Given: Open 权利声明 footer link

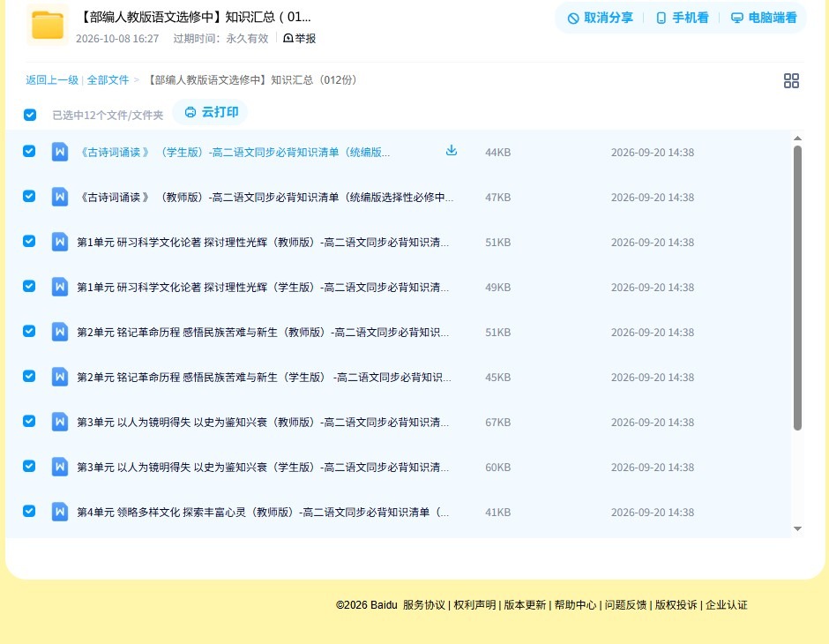Looking at the screenshot, I should point(474,605).
